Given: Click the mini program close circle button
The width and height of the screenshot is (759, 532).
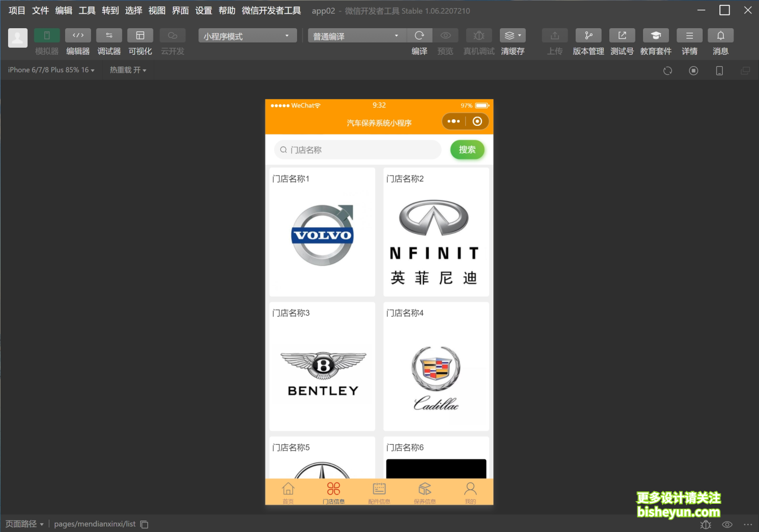Looking at the screenshot, I should coord(477,121).
